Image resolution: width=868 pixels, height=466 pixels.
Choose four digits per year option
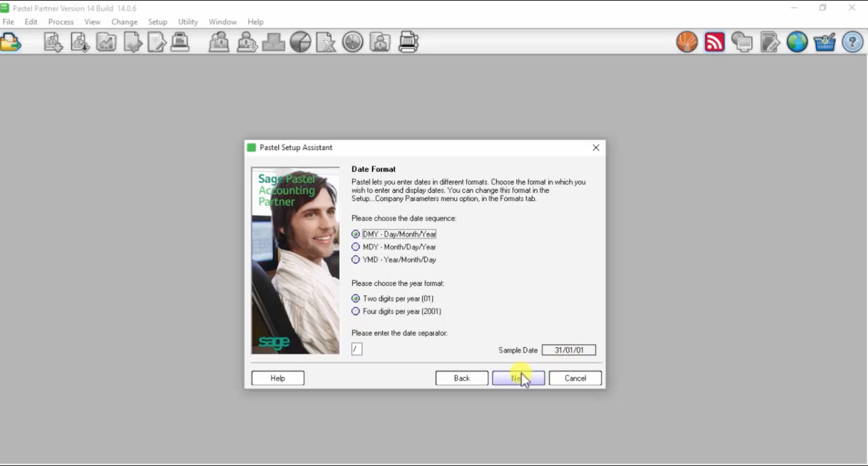point(355,311)
